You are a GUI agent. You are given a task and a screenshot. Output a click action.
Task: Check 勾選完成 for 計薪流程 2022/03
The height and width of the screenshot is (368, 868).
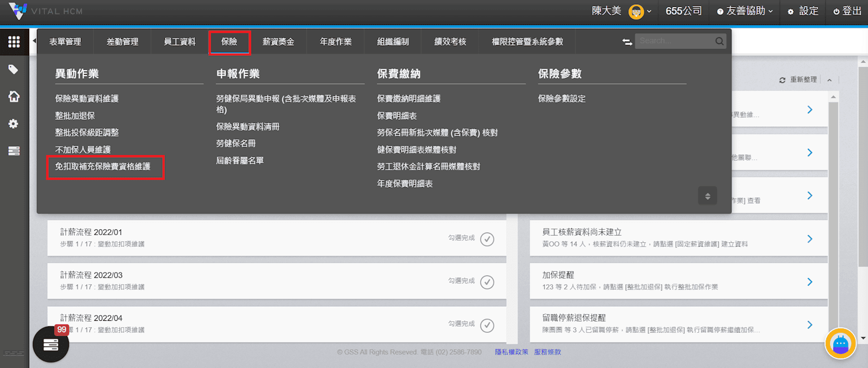click(x=487, y=282)
